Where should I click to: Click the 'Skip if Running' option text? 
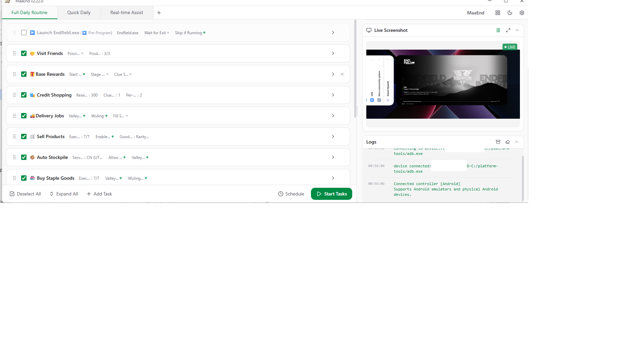[189, 33]
